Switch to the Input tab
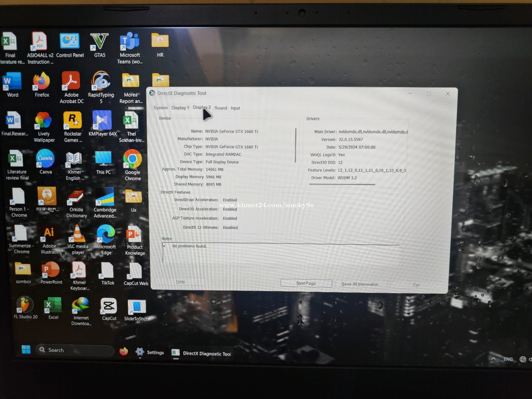532x399 pixels. (x=235, y=108)
